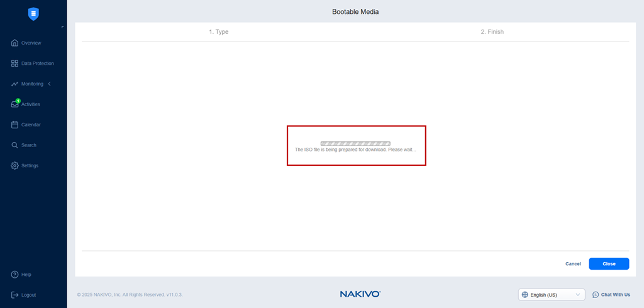This screenshot has width=644, height=308.
Task: Click the Help question mark icon
Action: [15, 274]
